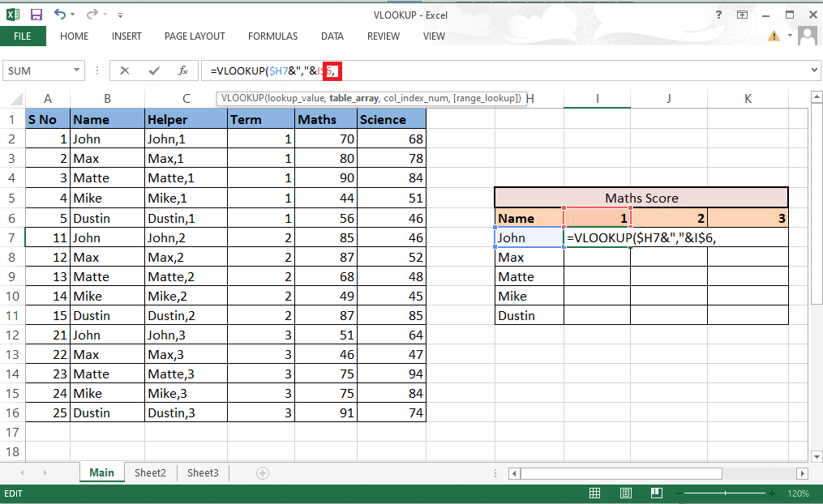This screenshot has width=823, height=504.
Task: Click the Redo arrow icon
Action: [92, 14]
